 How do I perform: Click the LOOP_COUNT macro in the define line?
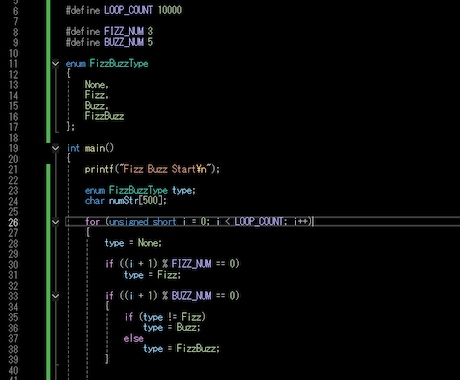(x=128, y=10)
